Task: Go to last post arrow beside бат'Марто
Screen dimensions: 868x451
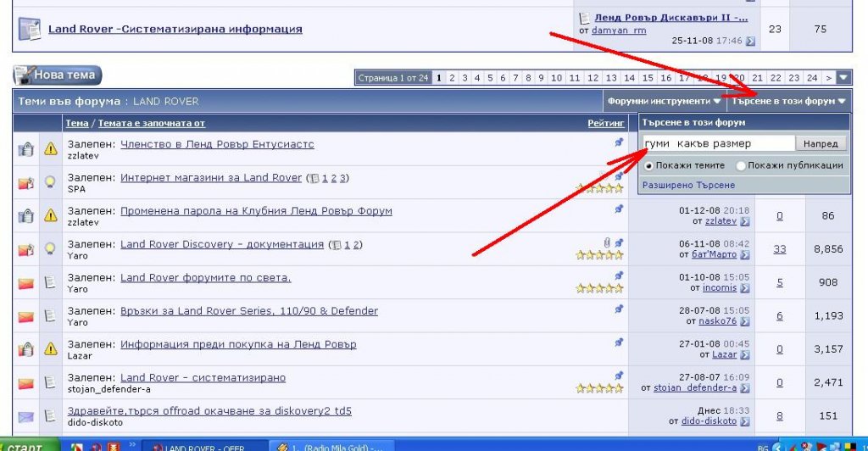Action: coord(745,255)
